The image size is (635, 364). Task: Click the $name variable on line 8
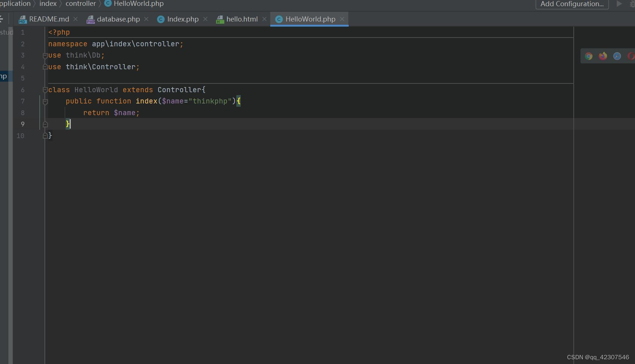pyautogui.click(x=125, y=113)
